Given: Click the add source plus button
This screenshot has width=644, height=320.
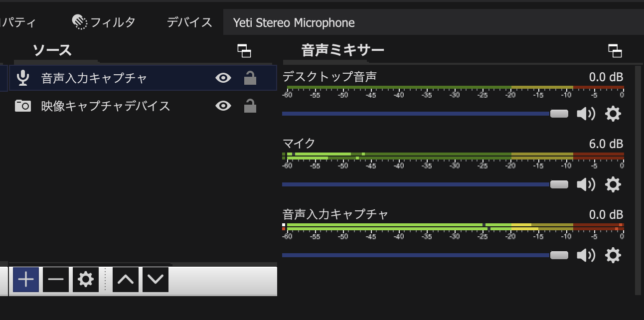Looking at the screenshot, I should pos(25,280).
